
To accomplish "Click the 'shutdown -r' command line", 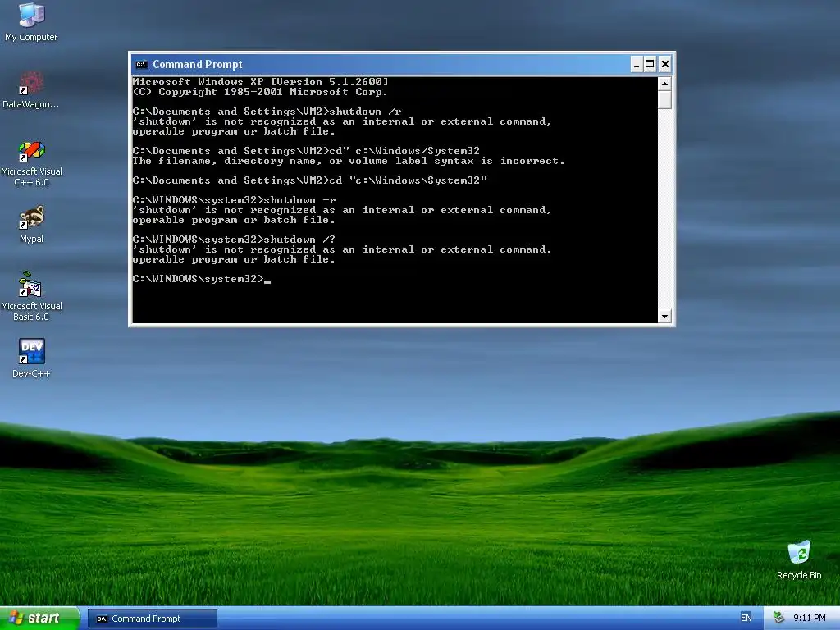I will 234,200.
